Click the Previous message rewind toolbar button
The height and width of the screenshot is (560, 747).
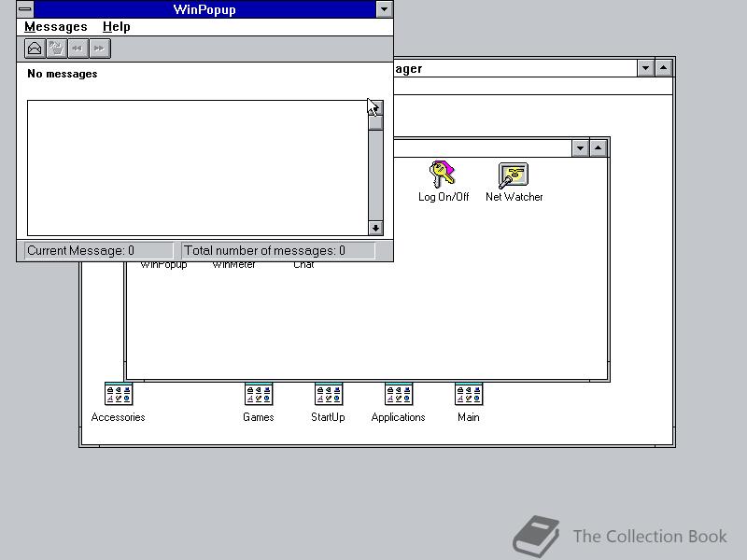tap(78, 49)
